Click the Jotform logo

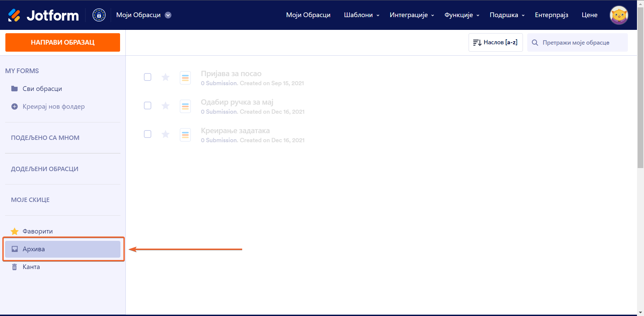(43, 15)
